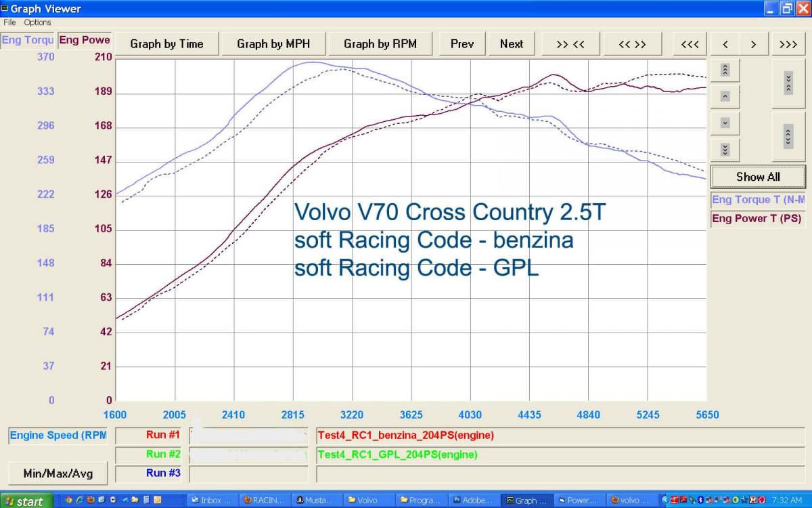This screenshot has height=508, width=812.
Task: Click the triple down-chevron vertical shift button
Action: click(725, 149)
